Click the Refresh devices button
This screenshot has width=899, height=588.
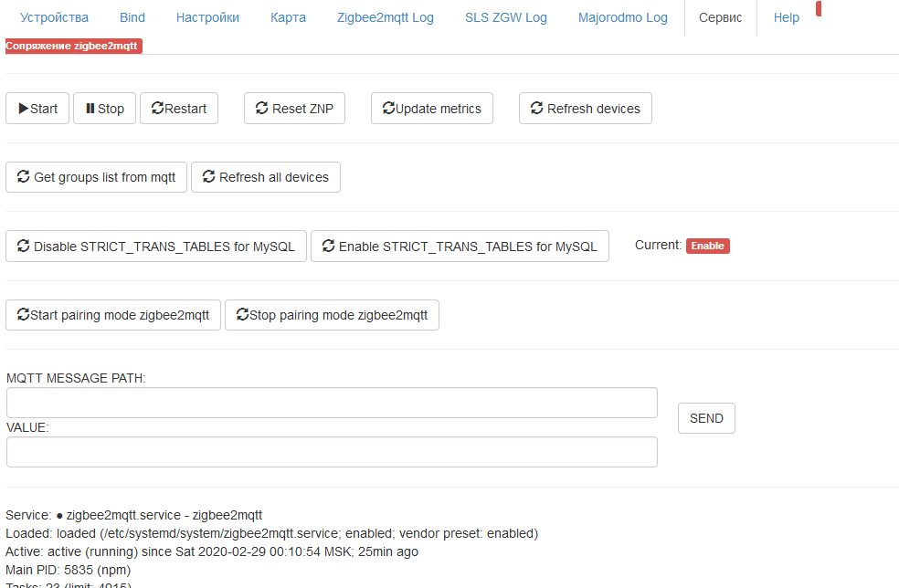[585, 109]
